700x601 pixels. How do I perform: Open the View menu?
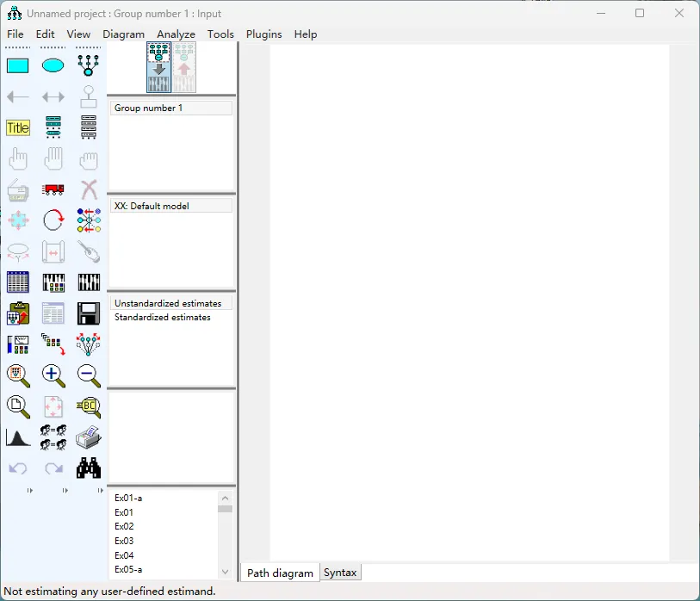coord(78,34)
